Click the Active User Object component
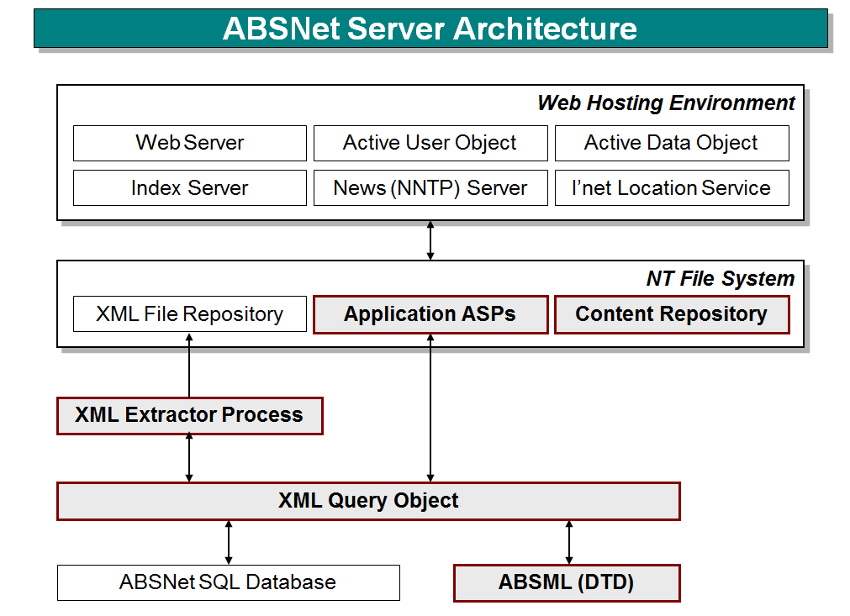This screenshot has height=616, width=850. tap(430, 143)
